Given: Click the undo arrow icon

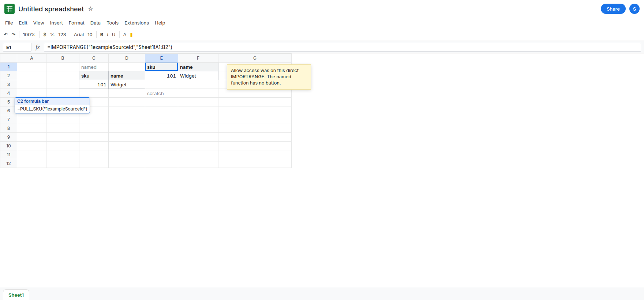Looking at the screenshot, I should click(x=6, y=34).
